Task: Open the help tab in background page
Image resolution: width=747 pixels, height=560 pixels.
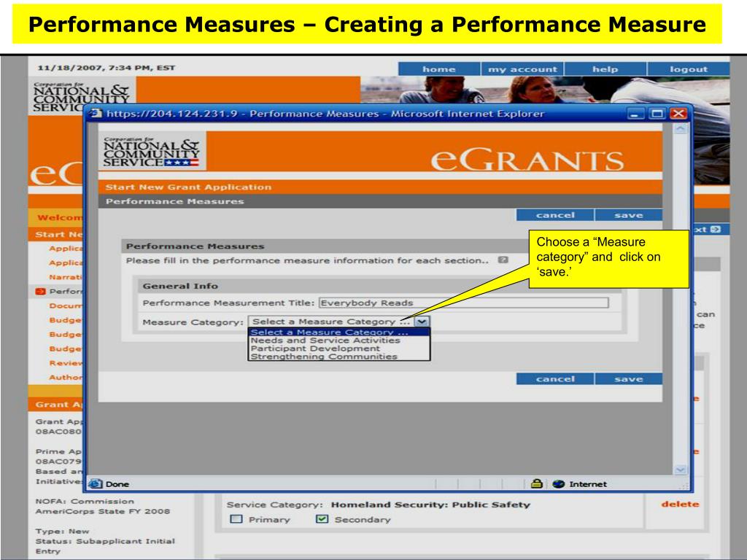Action: pos(605,69)
